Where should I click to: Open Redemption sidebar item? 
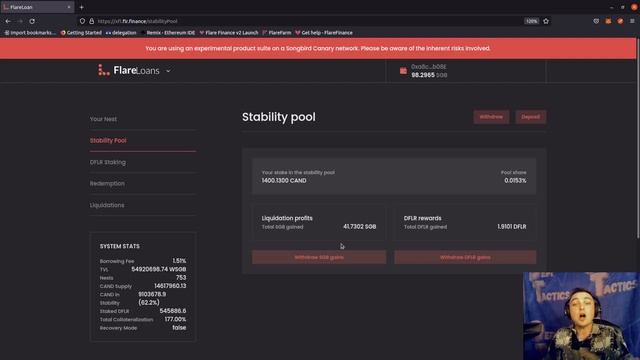click(107, 183)
